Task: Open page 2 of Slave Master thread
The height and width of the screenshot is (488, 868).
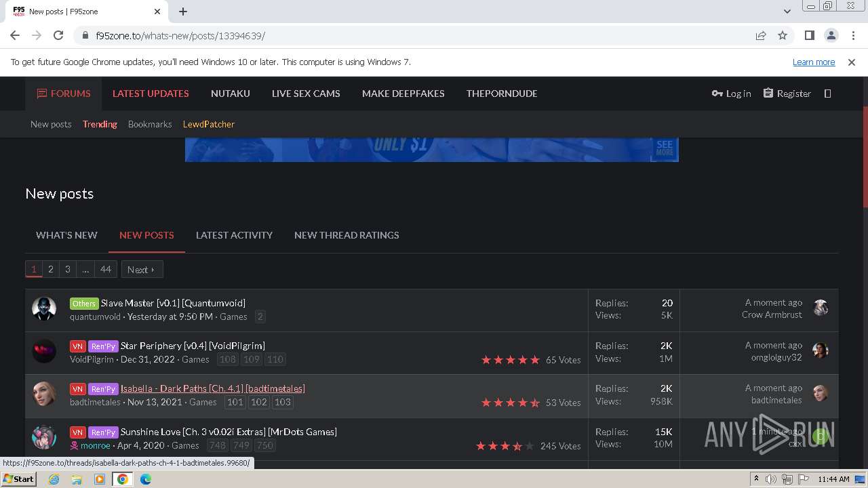Action: click(260, 317)
